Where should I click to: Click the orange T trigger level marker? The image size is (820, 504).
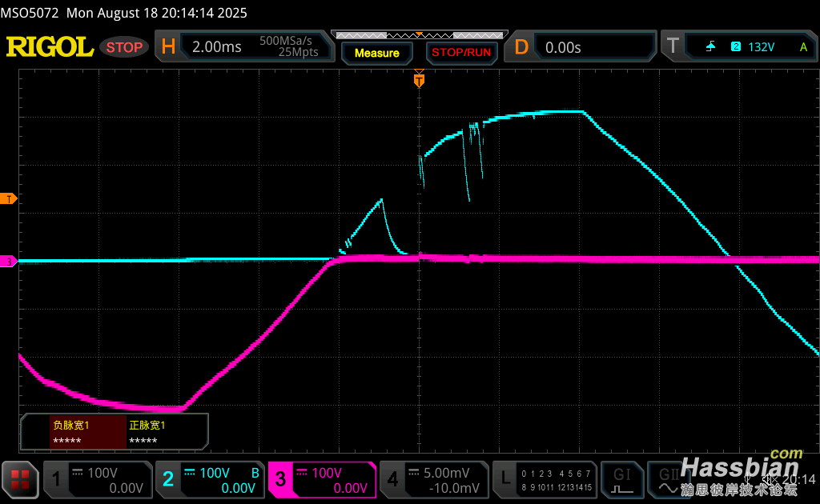pyautogui.click(x=9, y=198)
